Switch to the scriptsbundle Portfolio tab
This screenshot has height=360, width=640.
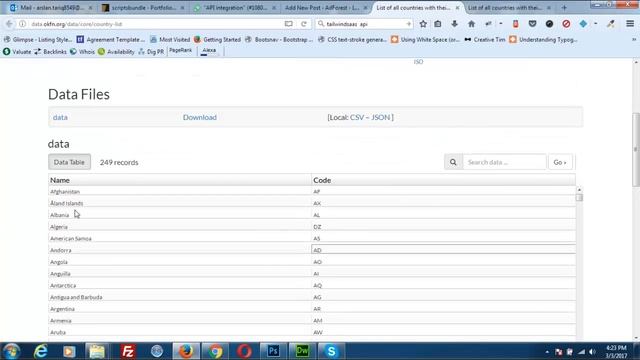(143, 7)
